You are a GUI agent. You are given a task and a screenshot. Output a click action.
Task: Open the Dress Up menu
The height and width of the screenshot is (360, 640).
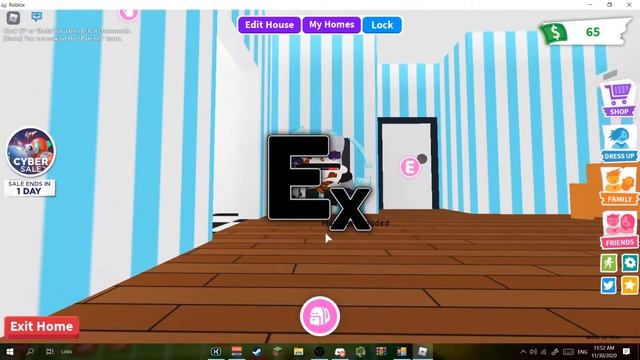point(619,144)
